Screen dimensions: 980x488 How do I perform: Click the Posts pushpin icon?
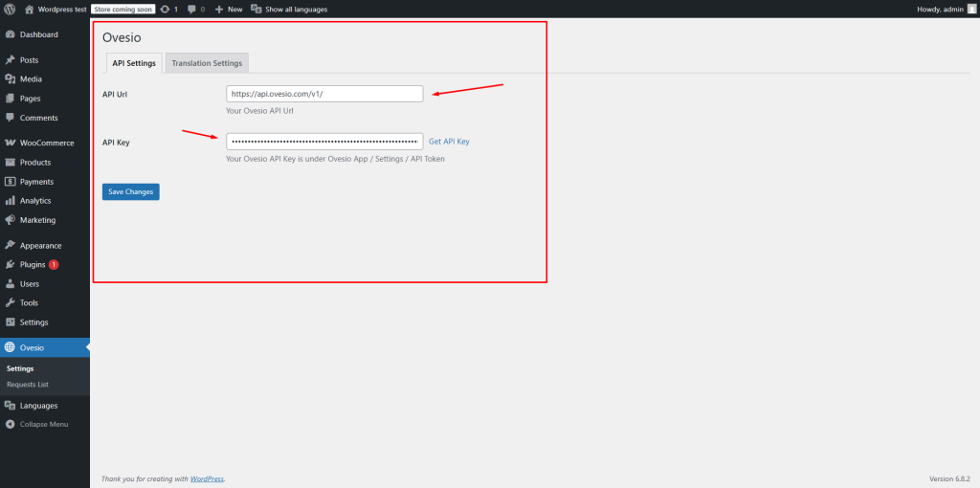[x=10, y=60]
